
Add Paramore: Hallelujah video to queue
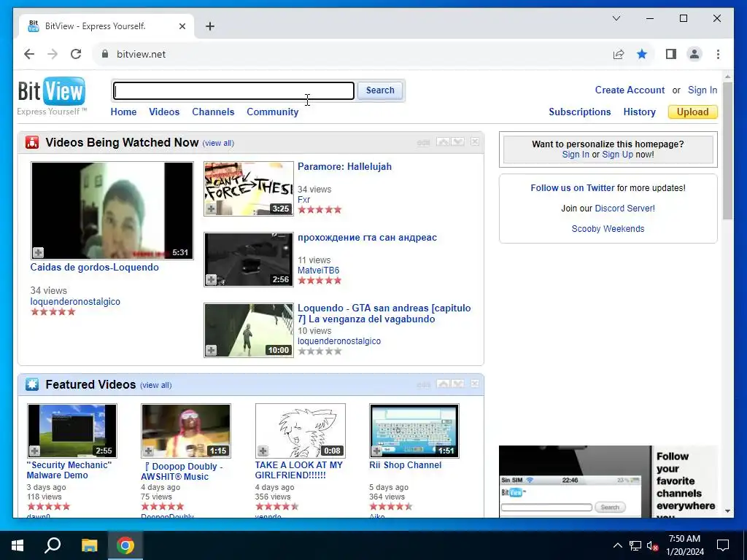pos(211,209)
